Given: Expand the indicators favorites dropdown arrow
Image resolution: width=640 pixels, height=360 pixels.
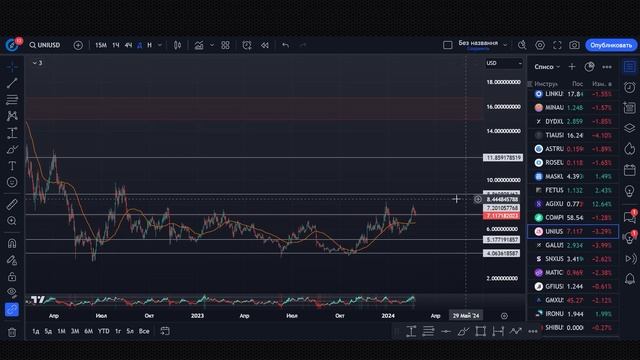Looking at the screenshot, I should (211, 45).
